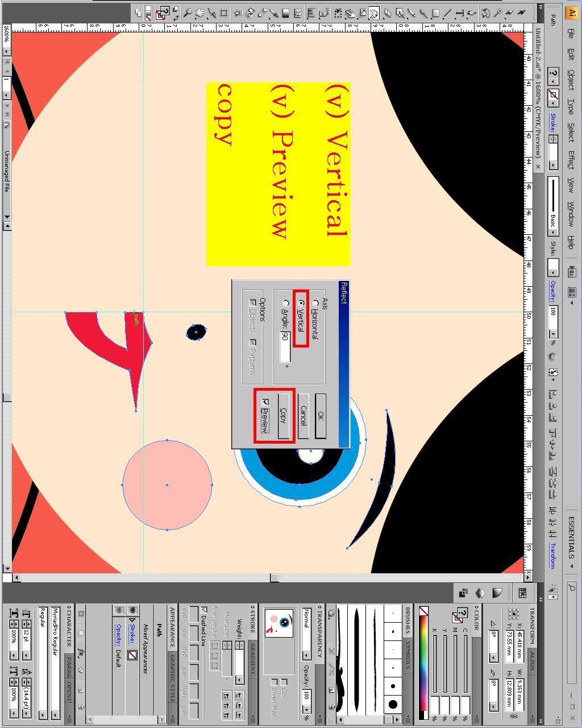Check the Clip box in Transparency panel

point(284,682)
